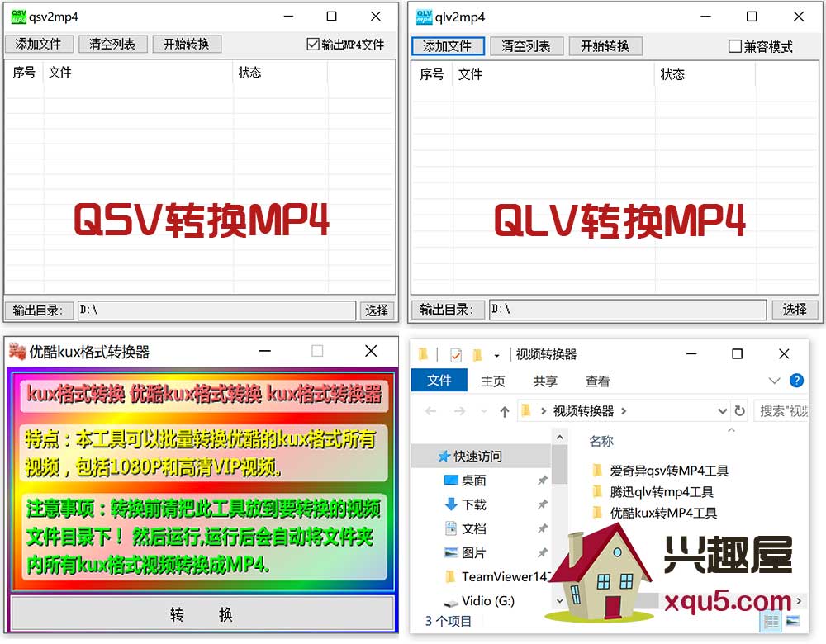The width and height of the screenshot is (826, 644).
Task: Open File Explorer help icon
Action: coord(796,380)
